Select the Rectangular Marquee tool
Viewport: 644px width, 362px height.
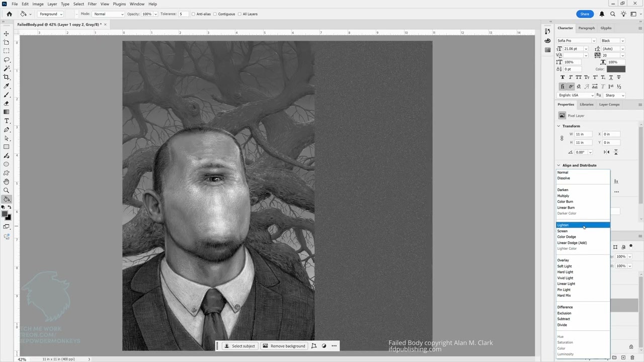[x=7, y=51]
